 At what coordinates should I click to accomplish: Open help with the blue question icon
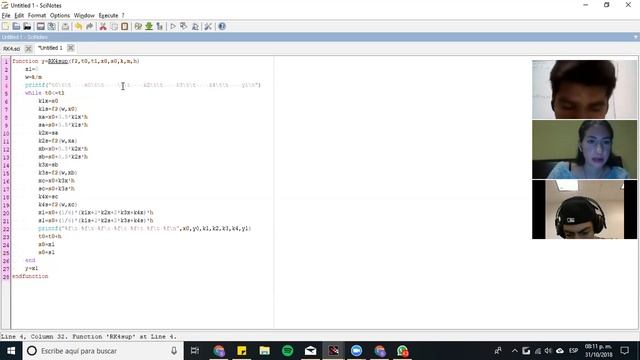(222, 27)
